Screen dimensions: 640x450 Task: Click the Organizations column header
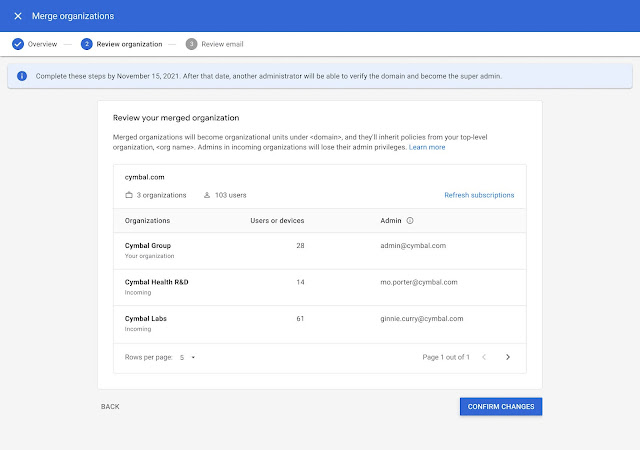tap(147, 221)
